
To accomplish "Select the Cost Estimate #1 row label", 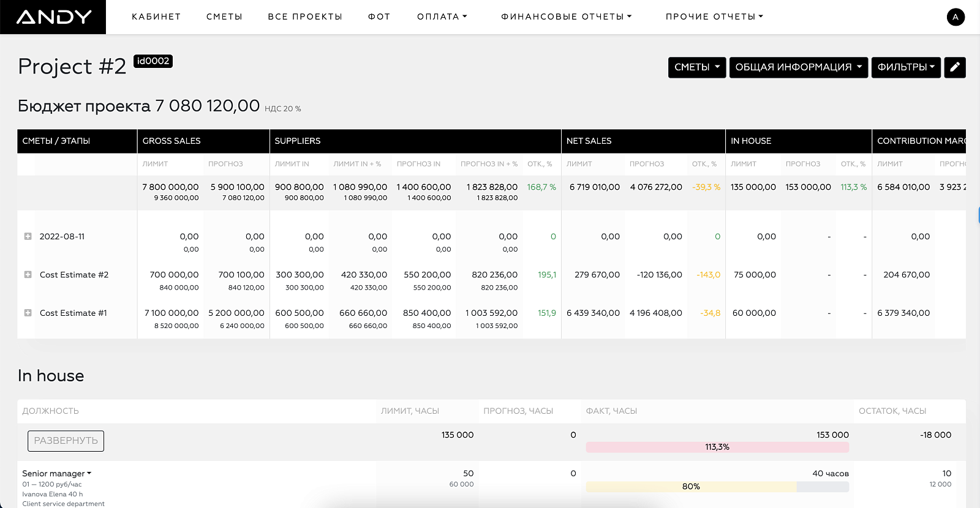I will [73, 313].
